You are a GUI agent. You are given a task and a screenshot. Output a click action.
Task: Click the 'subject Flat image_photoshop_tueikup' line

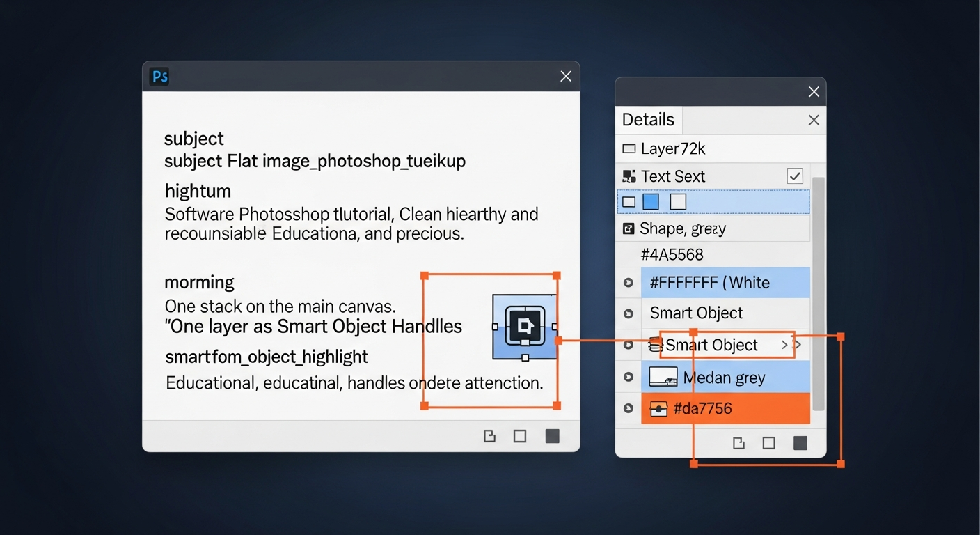pyautogui.click(x=315, y=162)
